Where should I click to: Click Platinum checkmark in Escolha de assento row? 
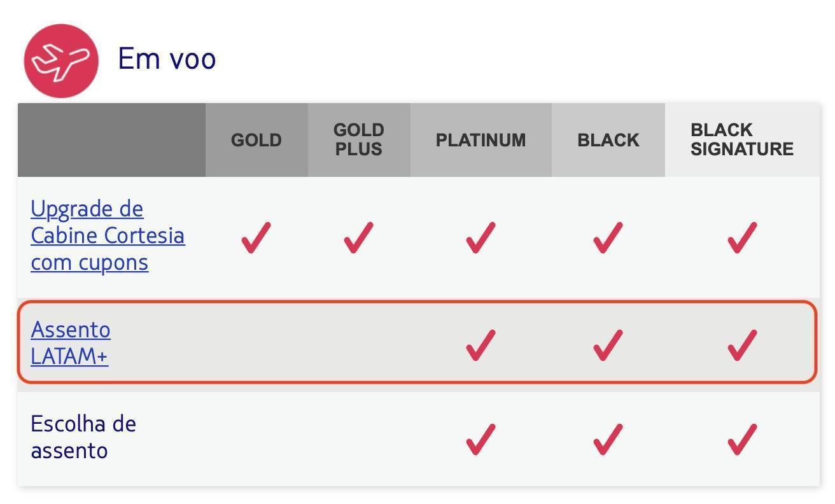tap(481, 439)
